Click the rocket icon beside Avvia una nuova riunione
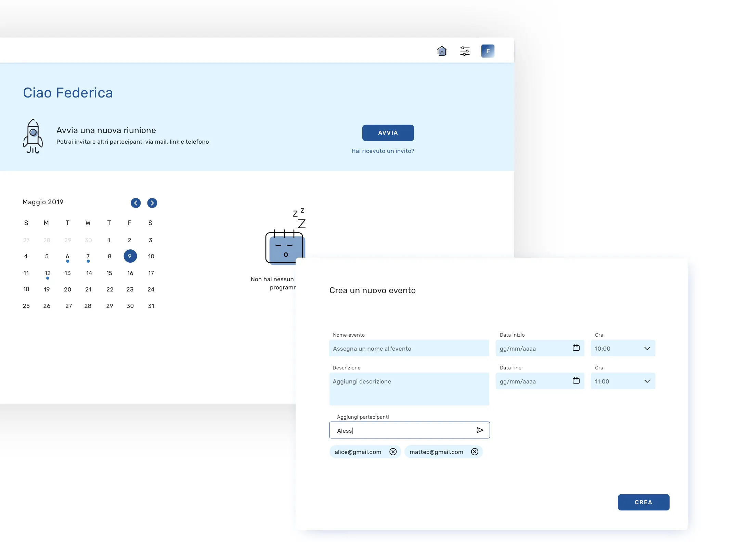Viewport: 739px width, 560px height. coord(33,136)
